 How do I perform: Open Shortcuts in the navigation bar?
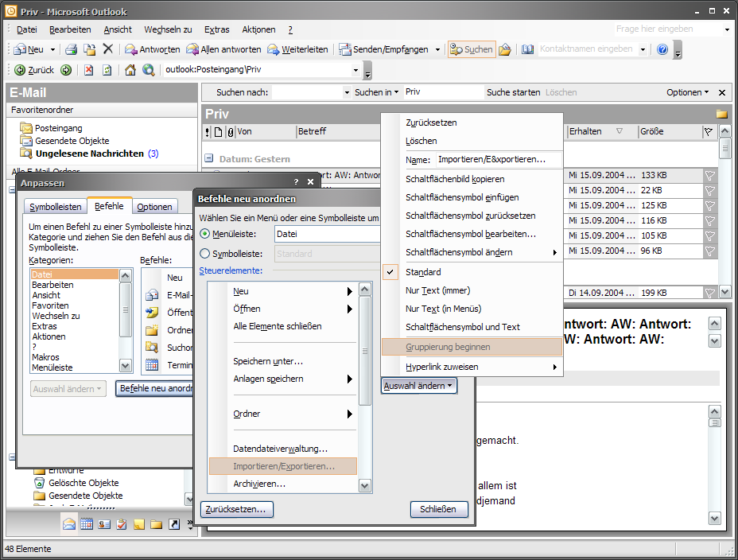point(173,523)
